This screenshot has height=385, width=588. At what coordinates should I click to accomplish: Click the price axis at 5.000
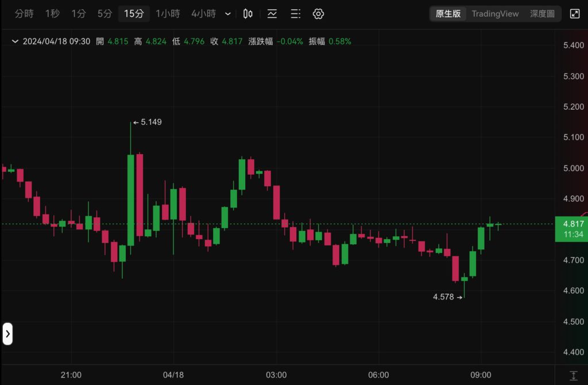pos(573,168)
